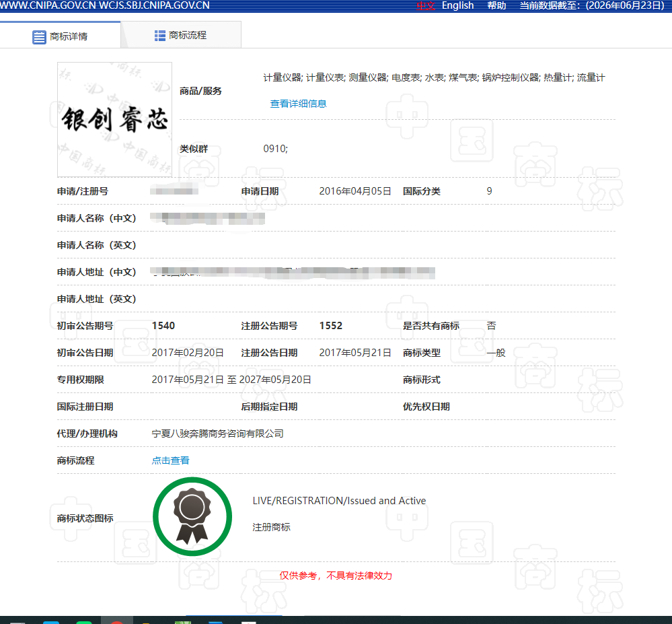Select preliminary announcement date 2017年02月20日
The width and height of the screenshot is (672, 624).
pos(188,353)
